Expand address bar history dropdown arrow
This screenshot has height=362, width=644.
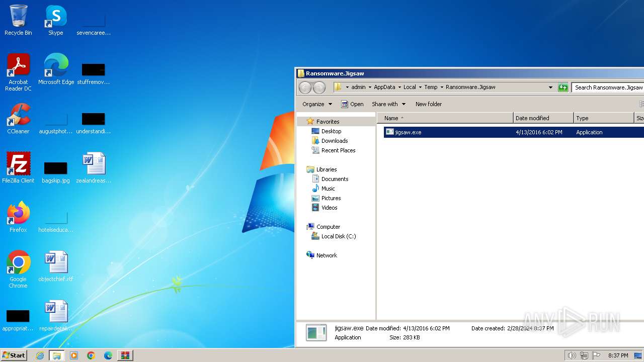[550, 87]
